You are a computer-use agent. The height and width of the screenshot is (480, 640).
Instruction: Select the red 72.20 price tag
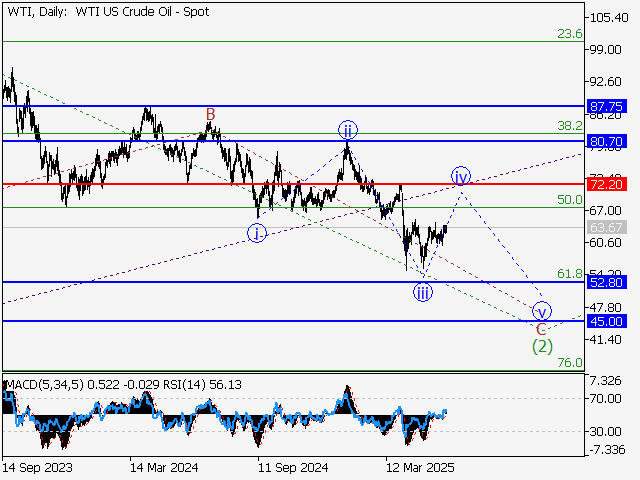point(607,185)
